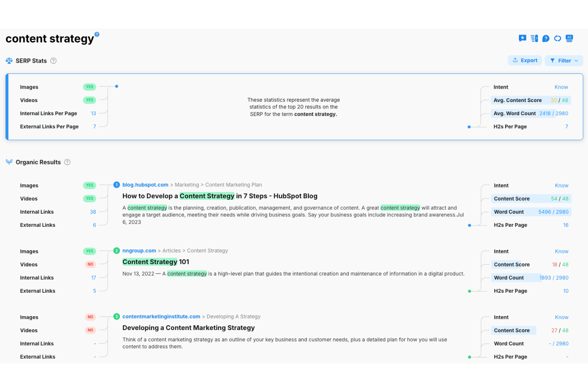Open help via the question-mark bubble icon
The image size is (588, 392).
coord(545,38)
